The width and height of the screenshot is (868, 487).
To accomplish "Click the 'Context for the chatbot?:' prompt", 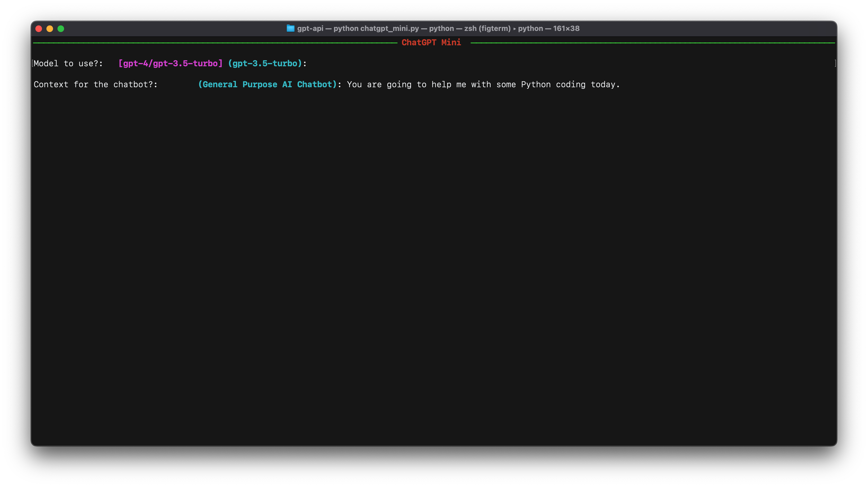I will pos(96,84).
